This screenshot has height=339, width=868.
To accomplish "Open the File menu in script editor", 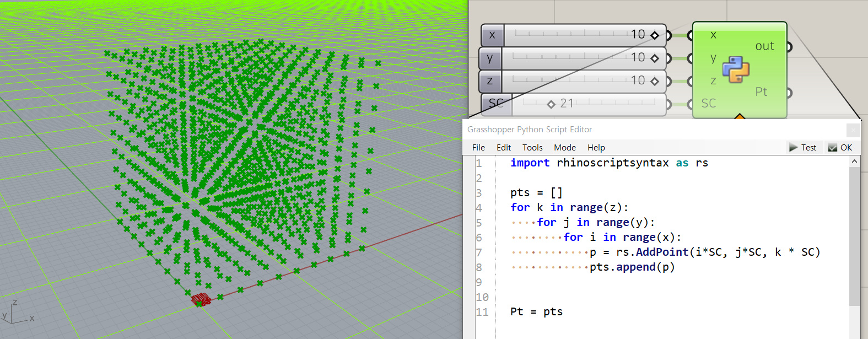I will (x=478, y=147).
